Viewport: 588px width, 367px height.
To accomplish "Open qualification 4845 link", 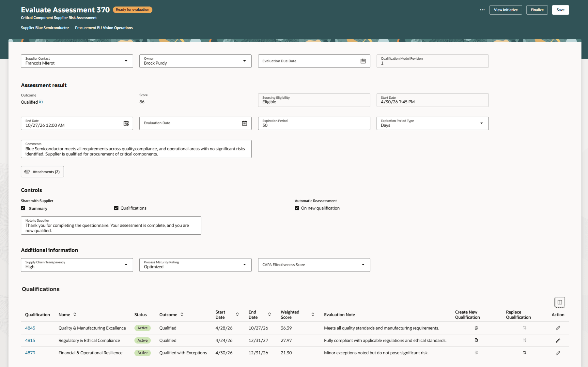I will click(30, 328).
